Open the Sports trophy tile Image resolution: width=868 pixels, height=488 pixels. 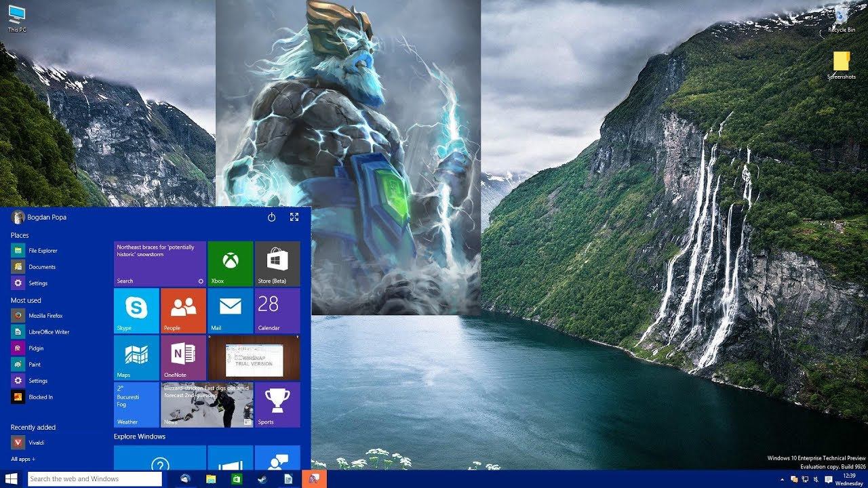click(277, 405)
